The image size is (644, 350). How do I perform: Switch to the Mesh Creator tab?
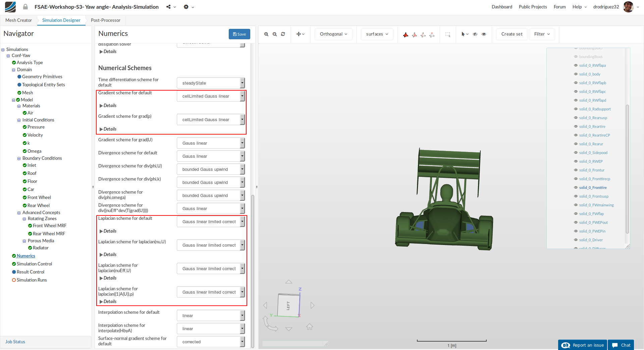point(18,20)
